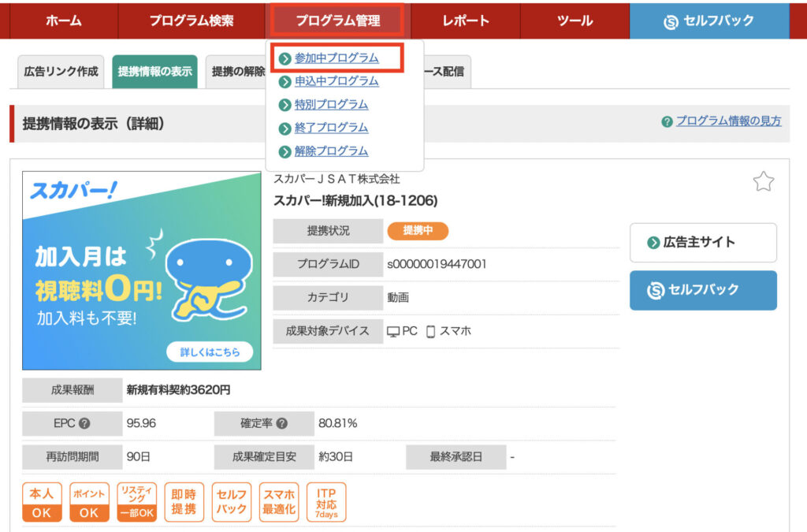This screenshot has width=807, height=532.
Task: Click the 最終承認日 label cell
Action: (456, 457)
